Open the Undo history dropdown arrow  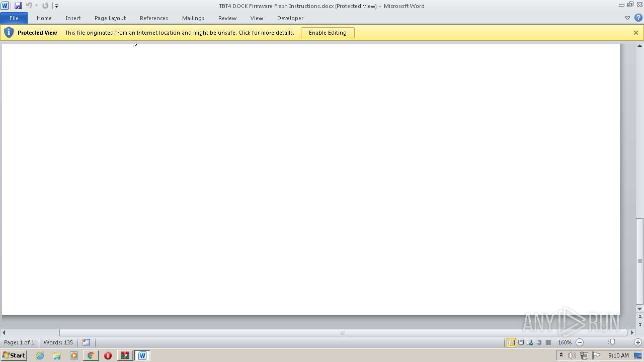coord(36,6)
